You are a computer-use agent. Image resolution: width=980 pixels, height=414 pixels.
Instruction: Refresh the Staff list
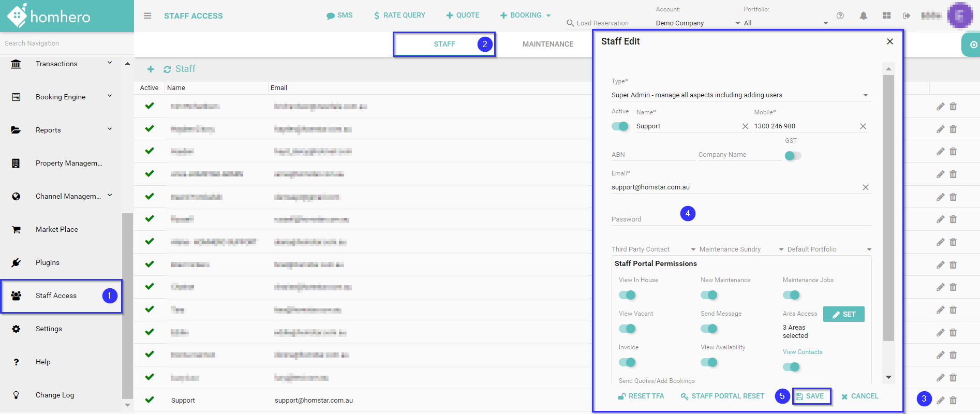(x=167, y=69)
